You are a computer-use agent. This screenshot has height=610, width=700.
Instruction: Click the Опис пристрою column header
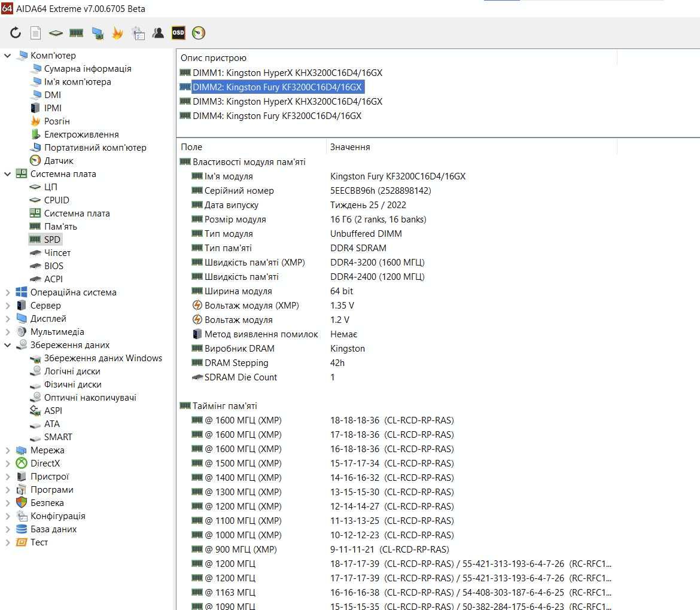pos(214,58)
